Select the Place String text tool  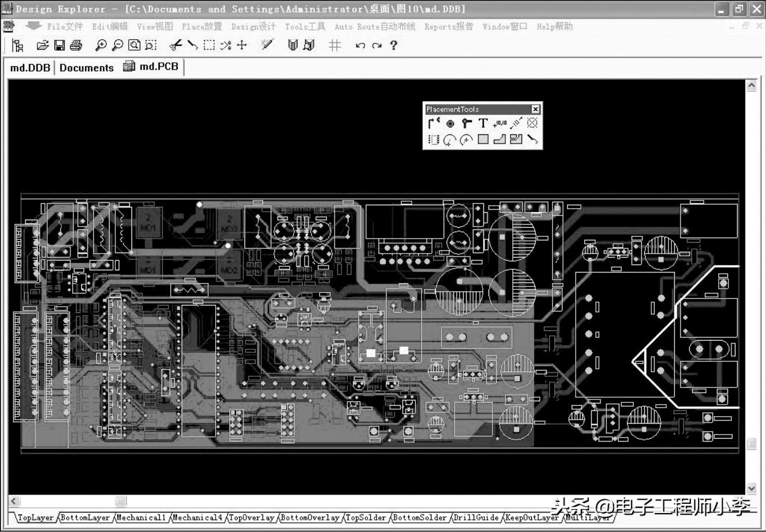483,123
